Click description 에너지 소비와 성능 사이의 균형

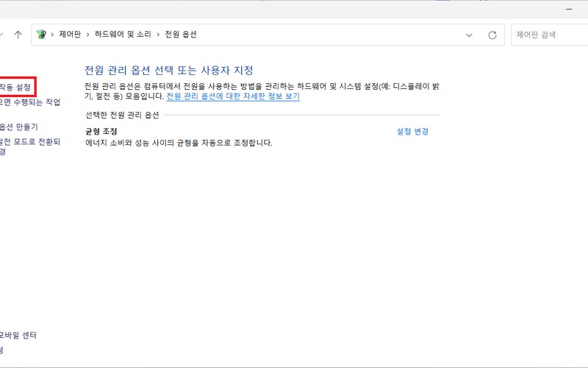(179, 143)
